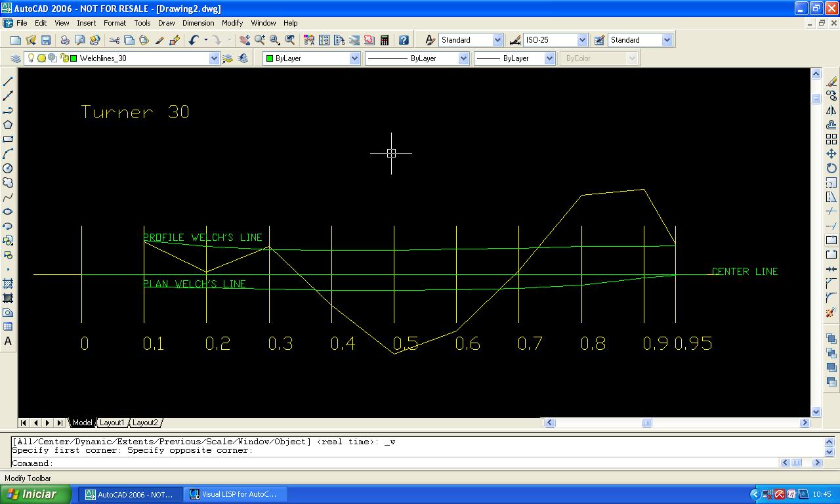The width and height of the screenshot is (840, 504).
Task: Select the Line draw tool
Action: pyautogui.click(x=8, y=81)
